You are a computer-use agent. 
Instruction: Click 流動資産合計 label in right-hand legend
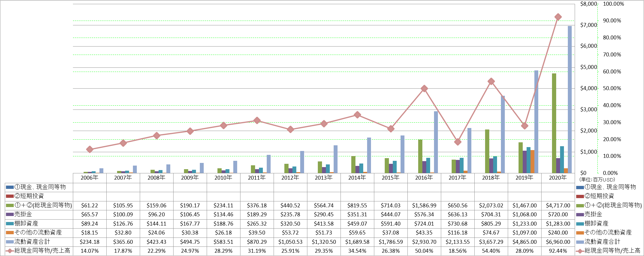(602, 242)
